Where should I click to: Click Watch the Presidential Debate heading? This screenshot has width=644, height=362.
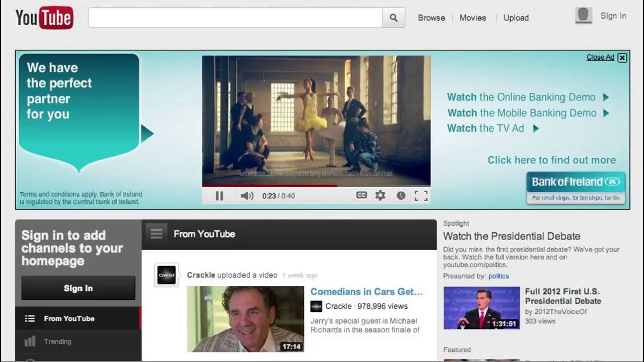512,236
